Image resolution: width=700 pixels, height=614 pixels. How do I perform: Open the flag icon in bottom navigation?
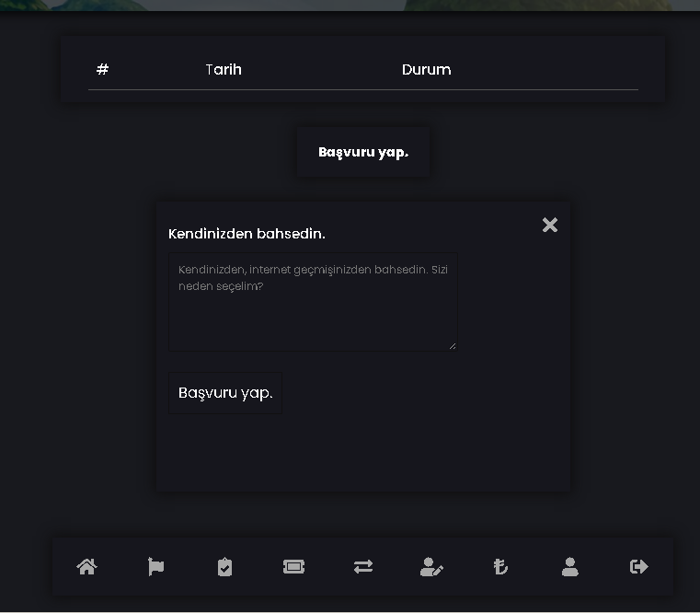tap(155, 567)
